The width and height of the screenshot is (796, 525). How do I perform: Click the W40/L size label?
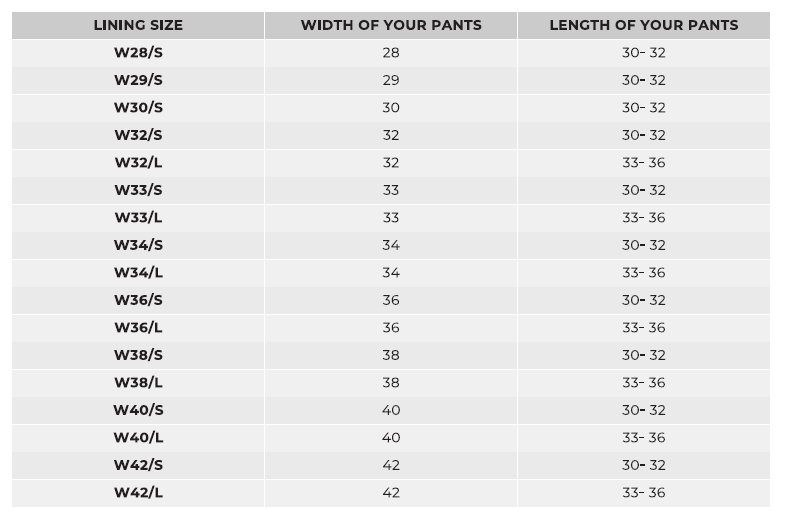click(x=138, y=437)
